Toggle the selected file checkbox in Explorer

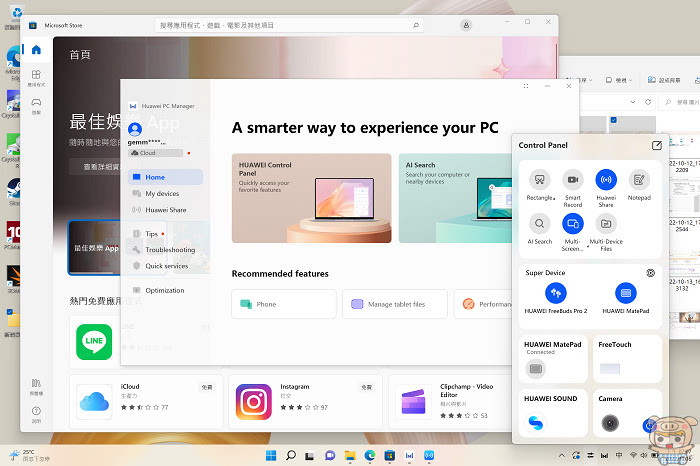pos(613,120)
